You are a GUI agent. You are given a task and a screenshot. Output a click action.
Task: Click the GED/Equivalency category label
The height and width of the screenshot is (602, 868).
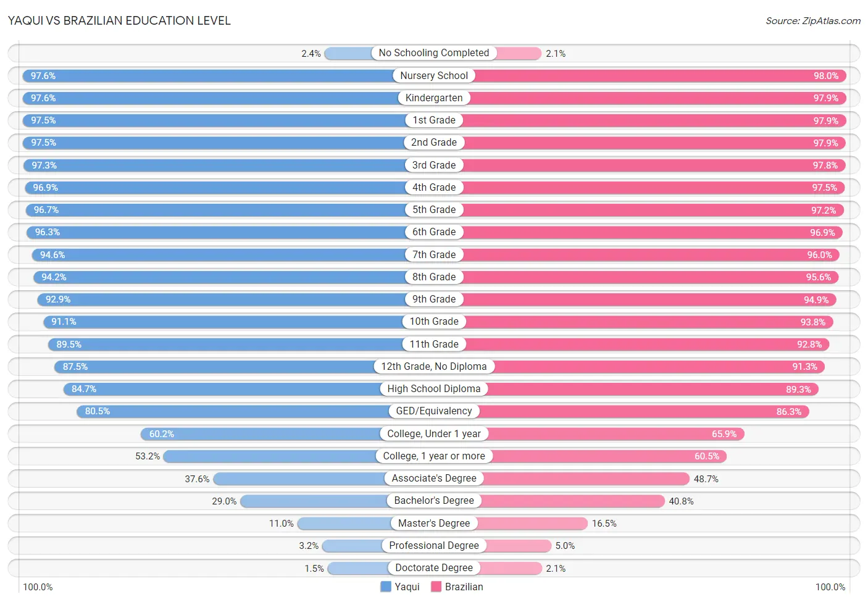(434, 411)
